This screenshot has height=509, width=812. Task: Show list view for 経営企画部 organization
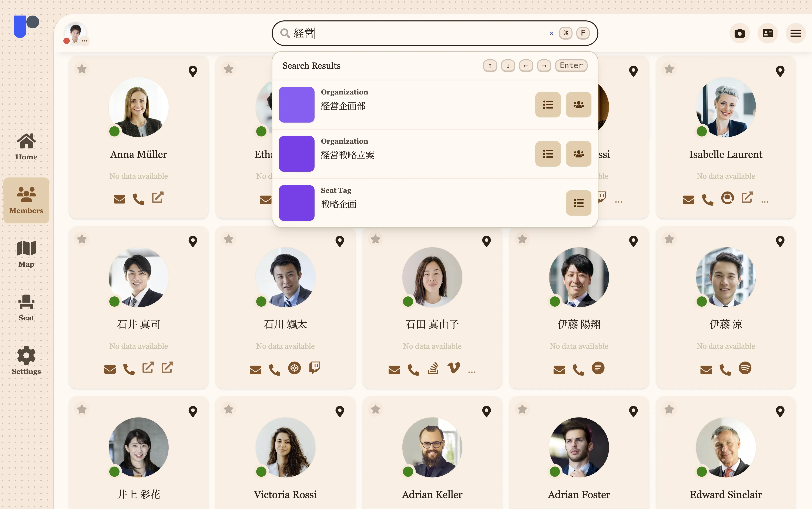pyautogui.click(x=548, y=105)
